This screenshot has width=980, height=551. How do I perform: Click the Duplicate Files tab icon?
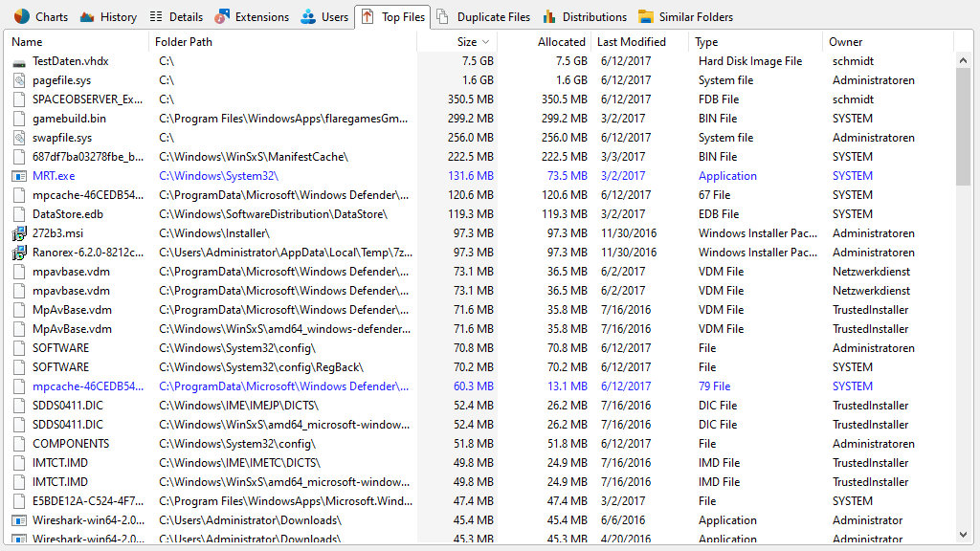coord(443,16)
